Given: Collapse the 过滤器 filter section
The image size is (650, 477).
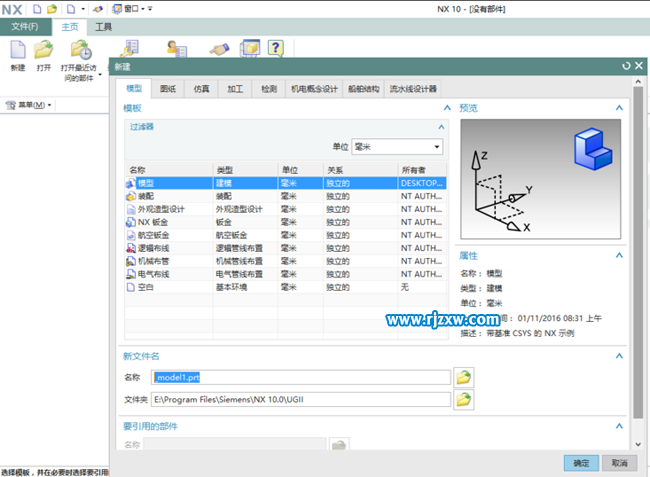Looking at the screenshot, I should [x=441, y=127].
